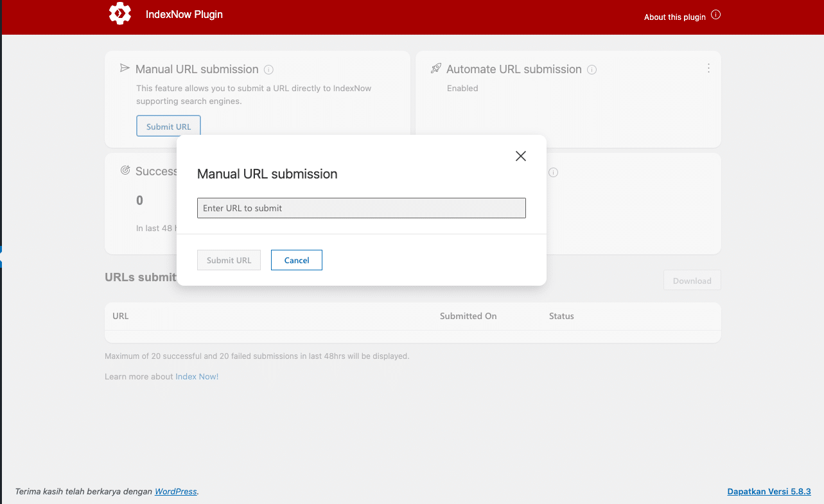
Task: Click Submit URL button in the dialog
Action: [x=229, y=260]
